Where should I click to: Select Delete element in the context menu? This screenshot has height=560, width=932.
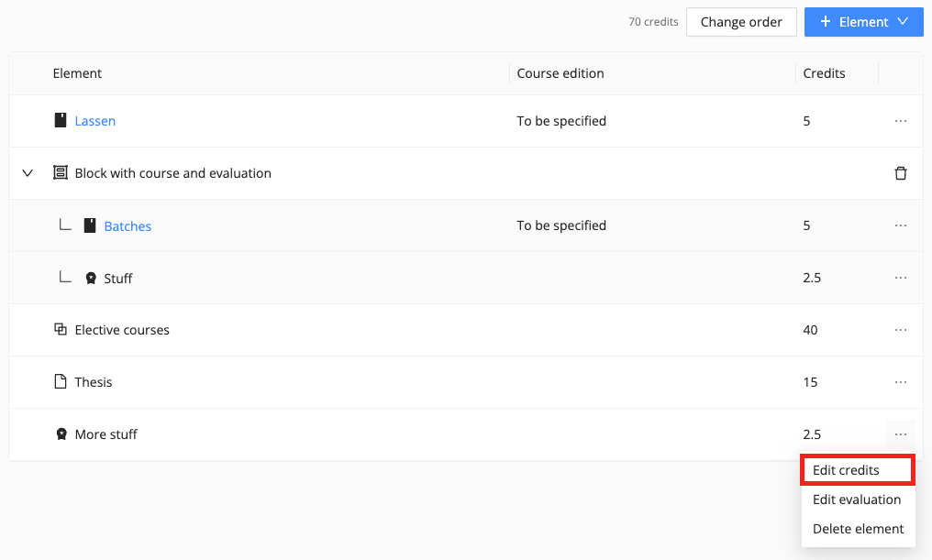click(x=857, y=529)
